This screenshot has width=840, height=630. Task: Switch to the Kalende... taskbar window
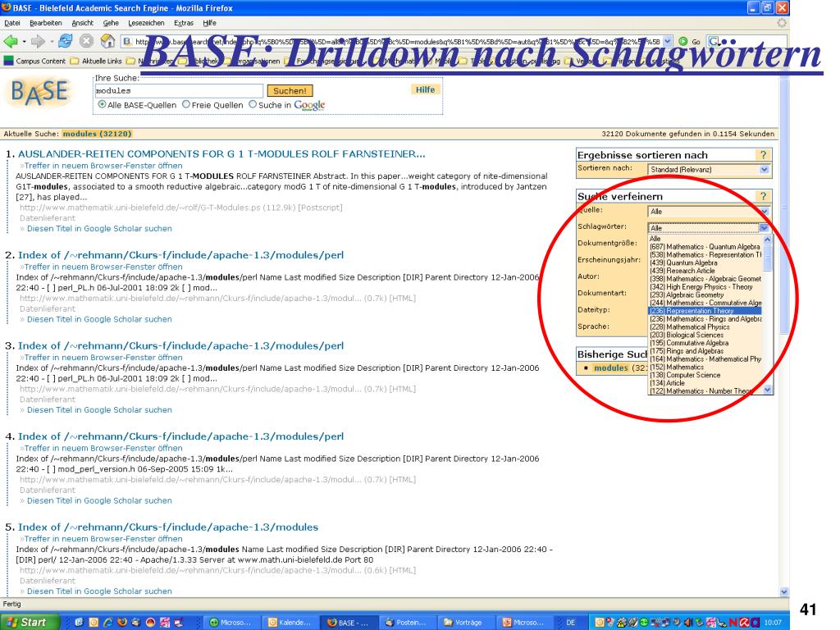coord(290,622)
